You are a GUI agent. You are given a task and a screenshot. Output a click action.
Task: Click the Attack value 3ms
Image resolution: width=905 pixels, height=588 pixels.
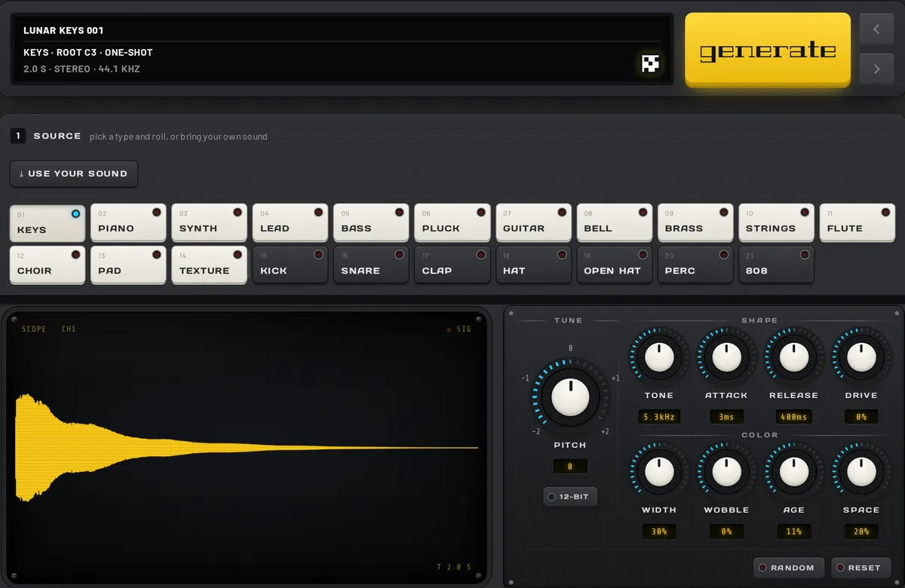coord(726,417)
